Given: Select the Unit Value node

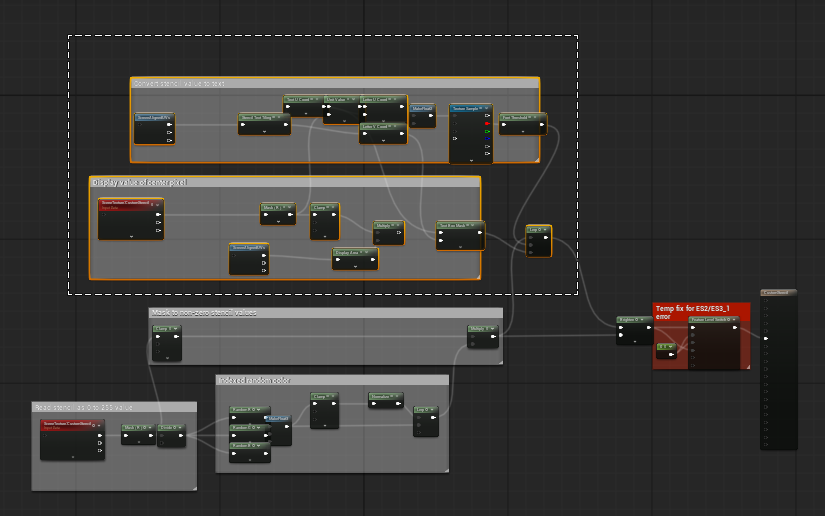Looking at the screenshot, I should (x=343, y=109).
